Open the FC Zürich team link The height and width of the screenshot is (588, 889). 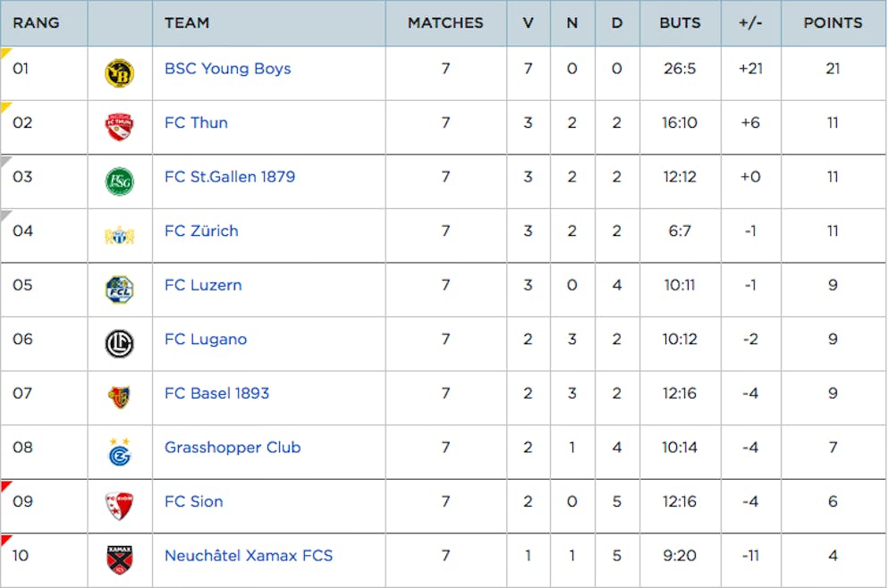tap(201, 231)
